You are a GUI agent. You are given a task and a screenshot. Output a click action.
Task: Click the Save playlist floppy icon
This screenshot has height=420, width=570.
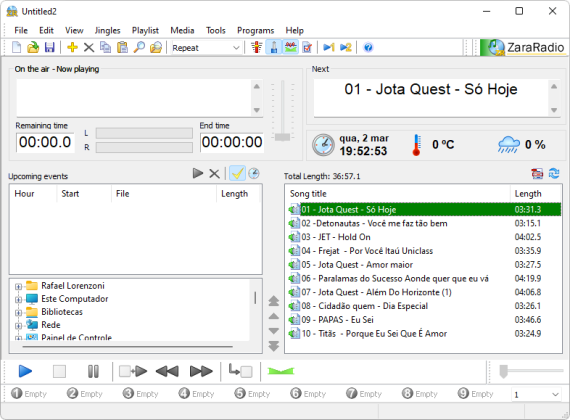pyautogui.click(x=49, y=47)
